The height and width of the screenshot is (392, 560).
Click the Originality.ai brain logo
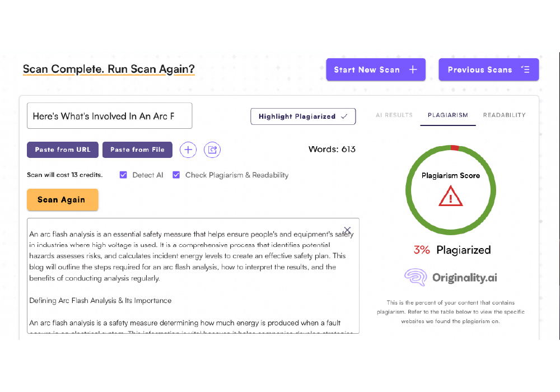tap(415, 278)
